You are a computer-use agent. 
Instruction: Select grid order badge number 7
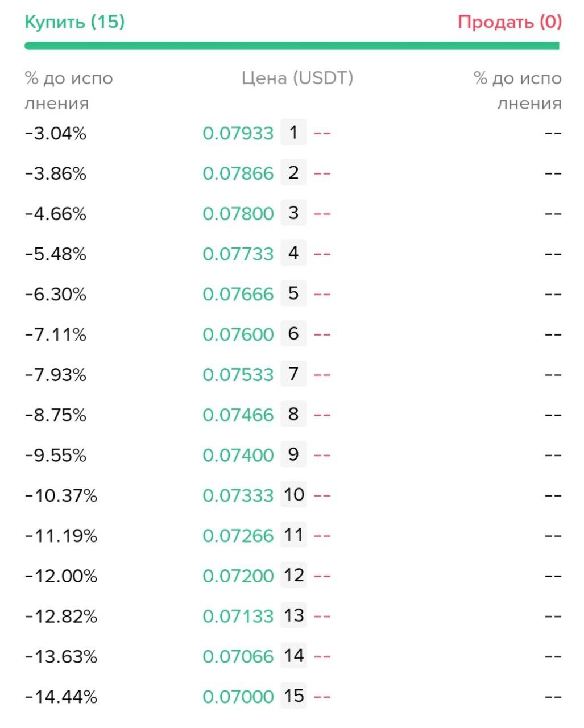293,374
